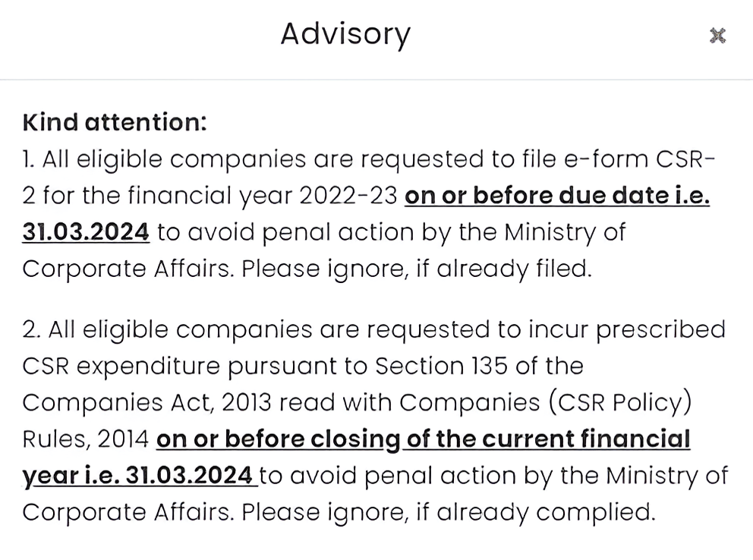Click the '2.' list number
Screen dimensions: 753x560
pos(32,329)
